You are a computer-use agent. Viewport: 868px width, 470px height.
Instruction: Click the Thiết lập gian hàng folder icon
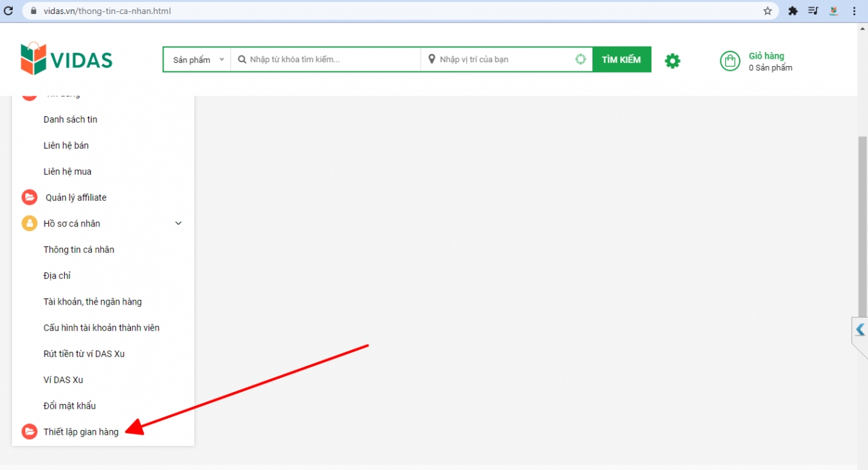pyautogui.click(x=29, y=432)
